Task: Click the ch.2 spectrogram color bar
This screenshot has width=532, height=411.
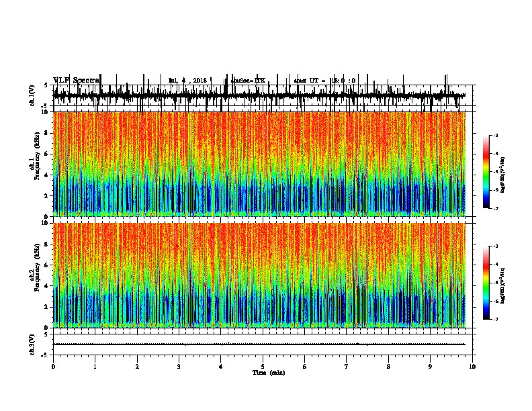Action: point(486,283)
